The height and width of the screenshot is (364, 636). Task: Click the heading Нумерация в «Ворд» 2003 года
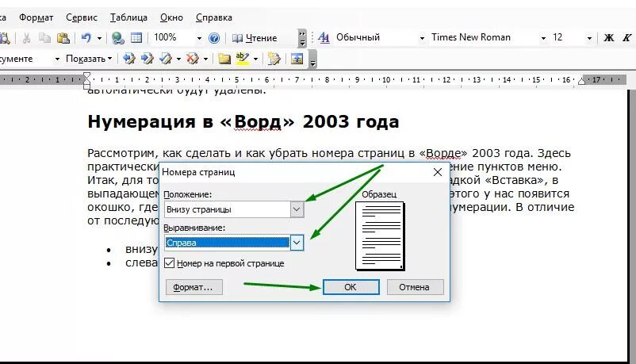pyautogui.click(x=243, y=122)
